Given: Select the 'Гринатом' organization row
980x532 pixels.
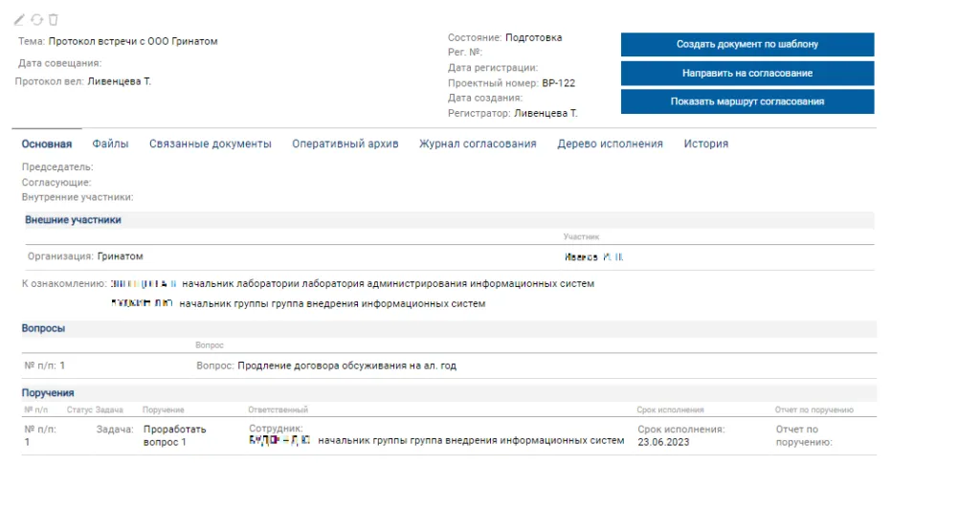Looking at the screenshot, I should (120, 256).
